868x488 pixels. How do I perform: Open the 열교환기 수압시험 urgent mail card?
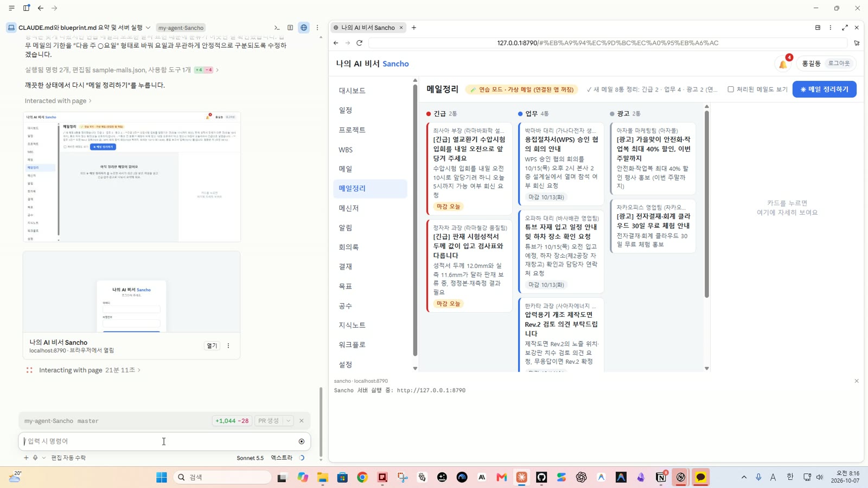point(469,169)
